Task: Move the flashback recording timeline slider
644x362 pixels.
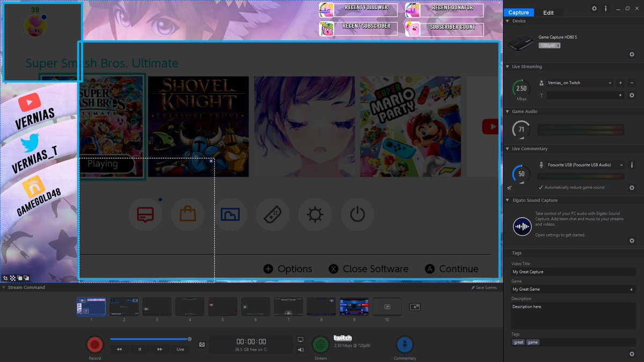Action: pyautogui.click(x=189, y=339)
